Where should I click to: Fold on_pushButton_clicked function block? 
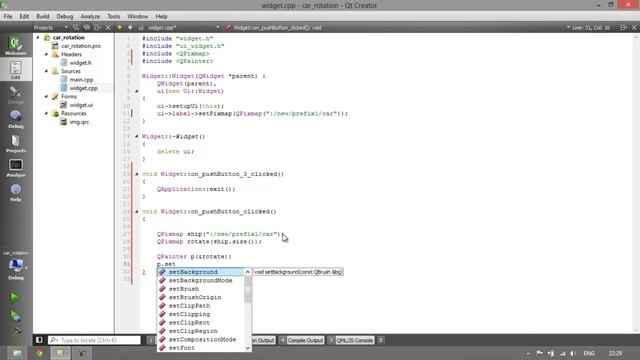(x=137, y=211)
